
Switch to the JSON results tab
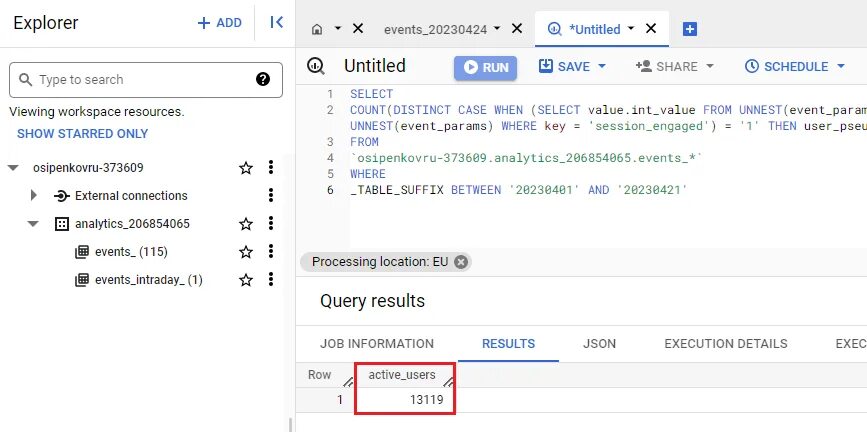coord(599,343)
